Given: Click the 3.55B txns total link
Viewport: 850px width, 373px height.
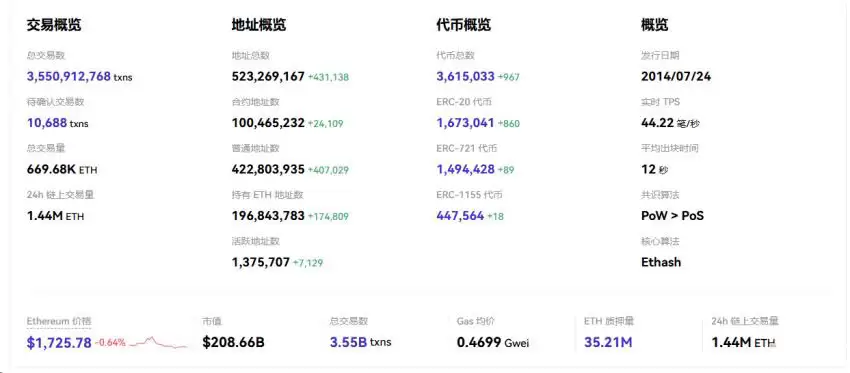Looking at the screenshot, I should [x=360, y=342].
